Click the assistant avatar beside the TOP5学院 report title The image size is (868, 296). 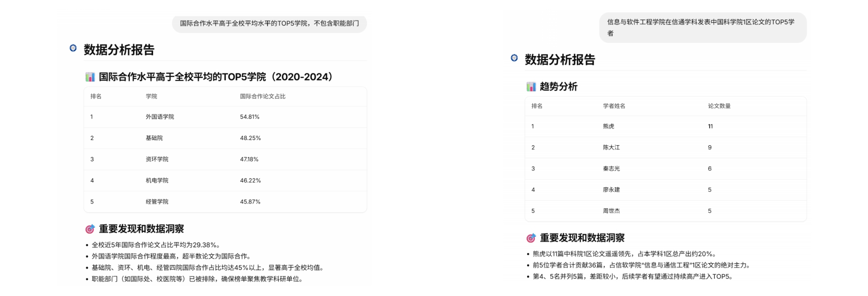pyautogui.click(x=73, y=48)
